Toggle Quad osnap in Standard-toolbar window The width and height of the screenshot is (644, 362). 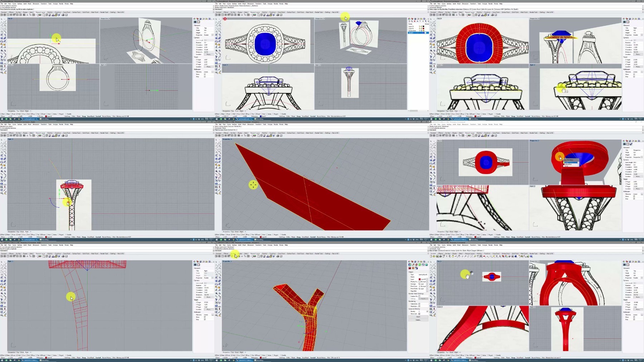(x=472, y=355)
